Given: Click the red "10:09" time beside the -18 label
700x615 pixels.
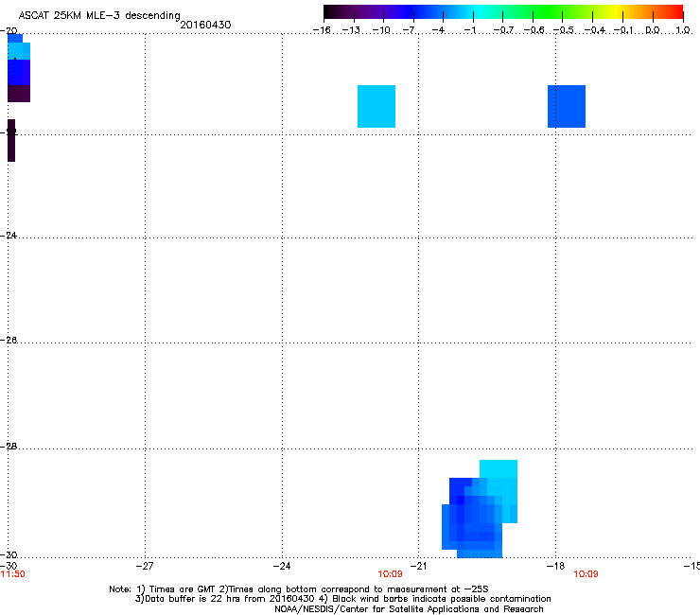Looking at the screenshot, I should tap(586, 574).
